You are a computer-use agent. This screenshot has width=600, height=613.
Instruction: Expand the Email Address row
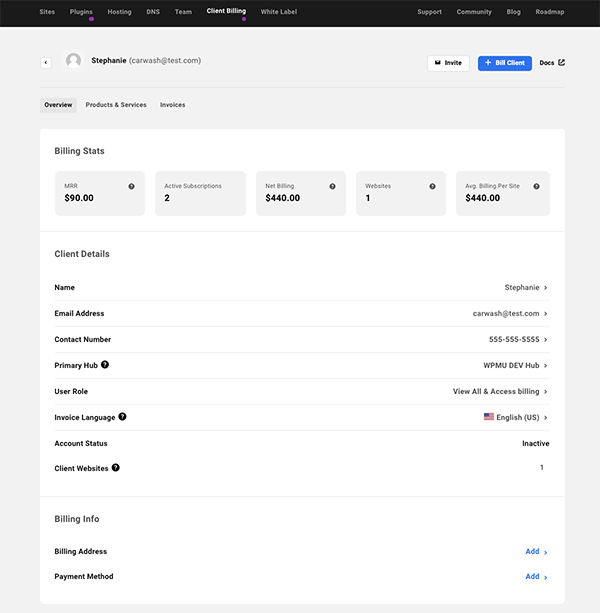coord(546,314)
